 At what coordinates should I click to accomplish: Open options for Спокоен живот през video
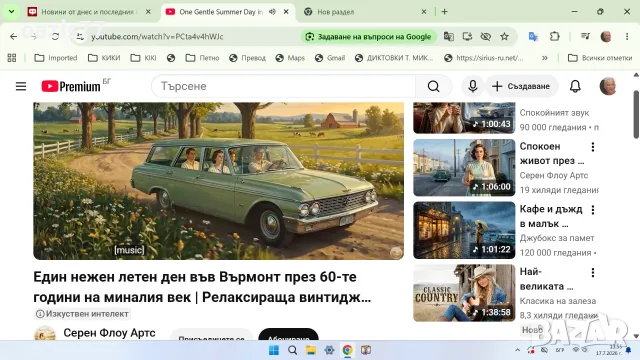point(593,147)
